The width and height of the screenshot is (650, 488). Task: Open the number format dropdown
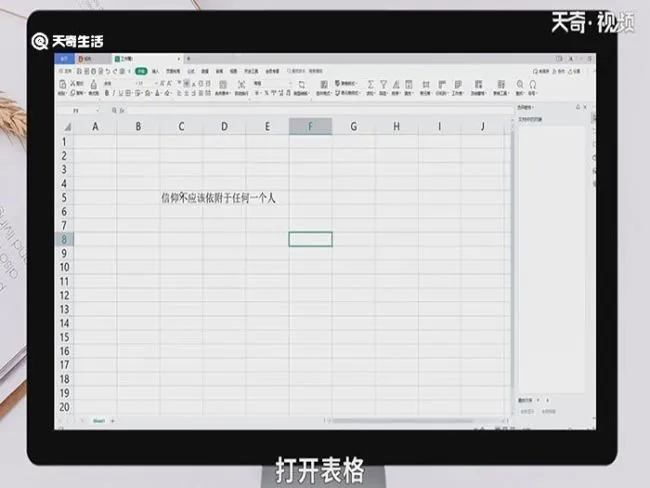tap(290, 83)
